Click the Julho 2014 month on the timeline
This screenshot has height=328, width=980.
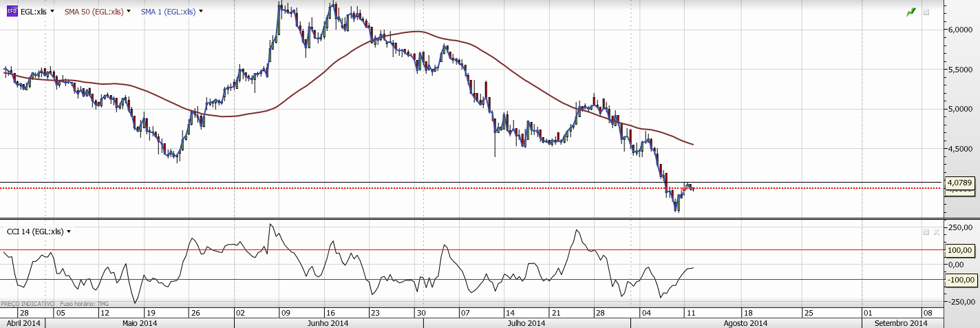coord(526,323)
